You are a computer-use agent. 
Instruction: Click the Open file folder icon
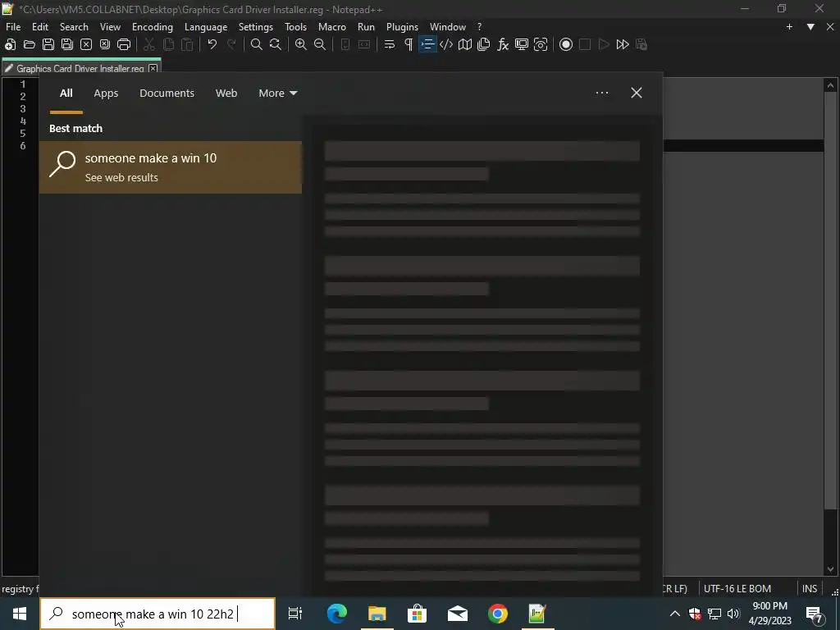pos(30,44)
